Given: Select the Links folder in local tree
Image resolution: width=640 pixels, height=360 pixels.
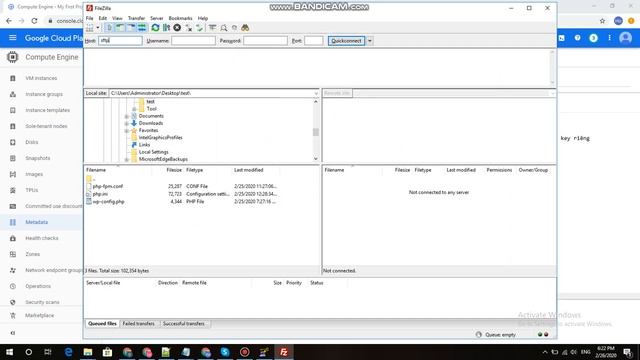Looking at the screenshot, I should [144, 145].
